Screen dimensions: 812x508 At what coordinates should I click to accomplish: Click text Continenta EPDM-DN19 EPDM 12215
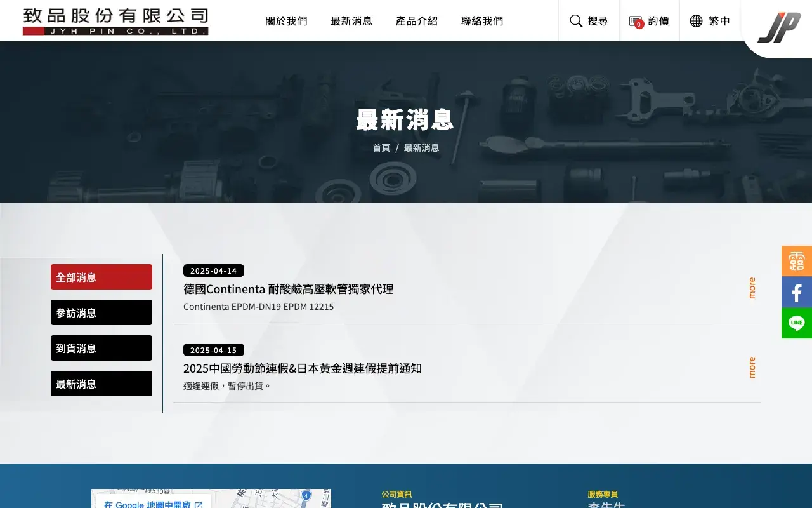click(258, 307)
